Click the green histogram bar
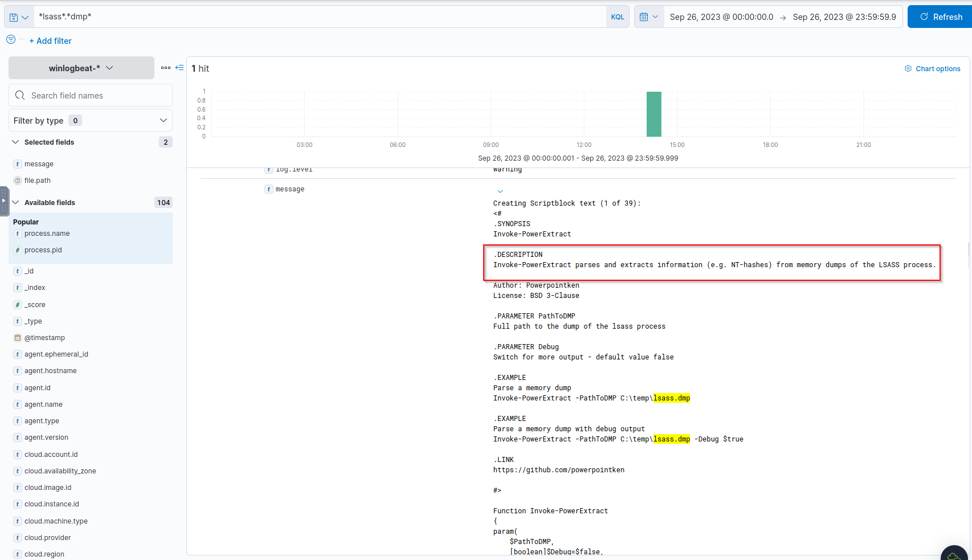 (x=654, y=114)
